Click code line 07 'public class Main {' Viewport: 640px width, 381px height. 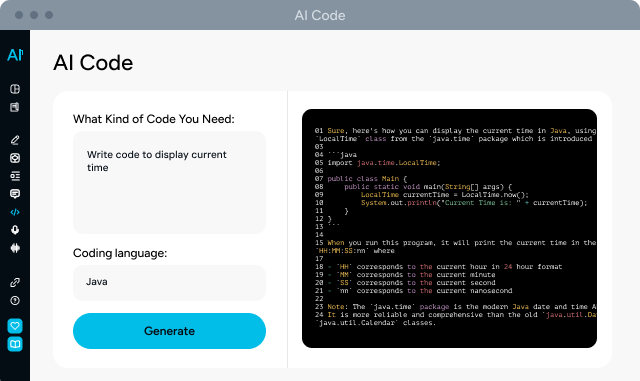pyautogui.click(x=361, y=178)
